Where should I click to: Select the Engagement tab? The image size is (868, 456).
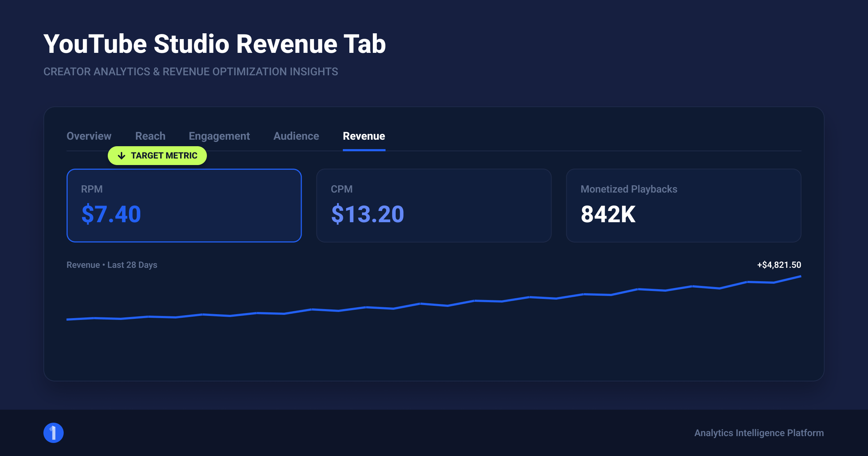coord(219,136)
